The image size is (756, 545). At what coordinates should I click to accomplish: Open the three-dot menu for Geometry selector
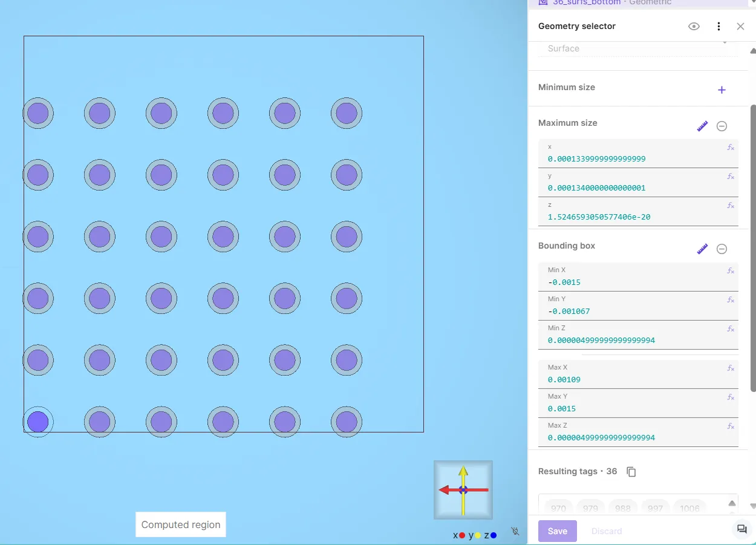(719, 27)
